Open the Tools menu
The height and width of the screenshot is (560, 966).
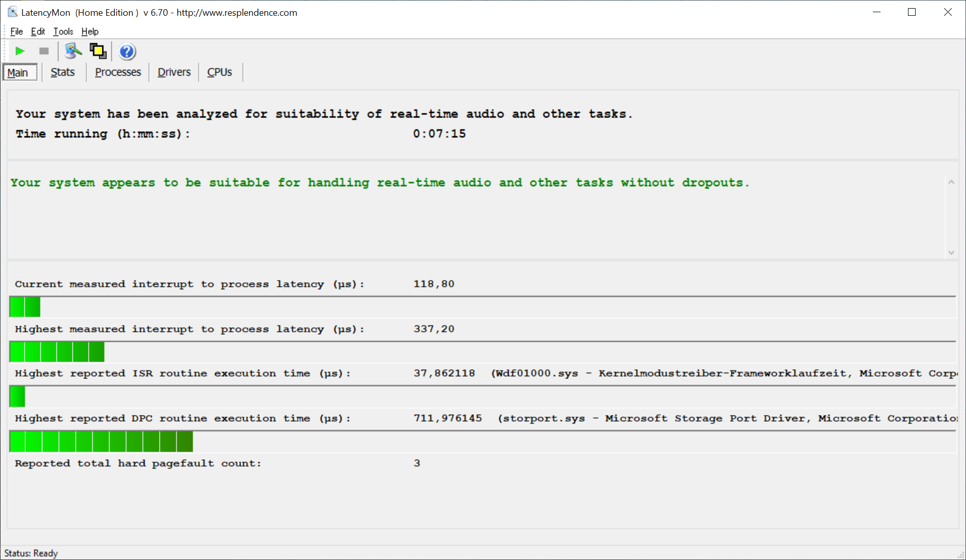coord(63,32)
